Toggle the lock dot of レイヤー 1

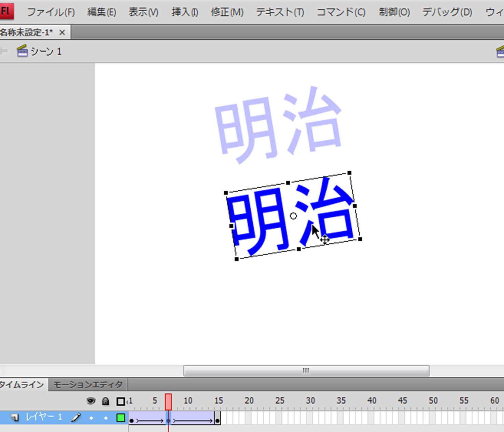tap(106, 418)
